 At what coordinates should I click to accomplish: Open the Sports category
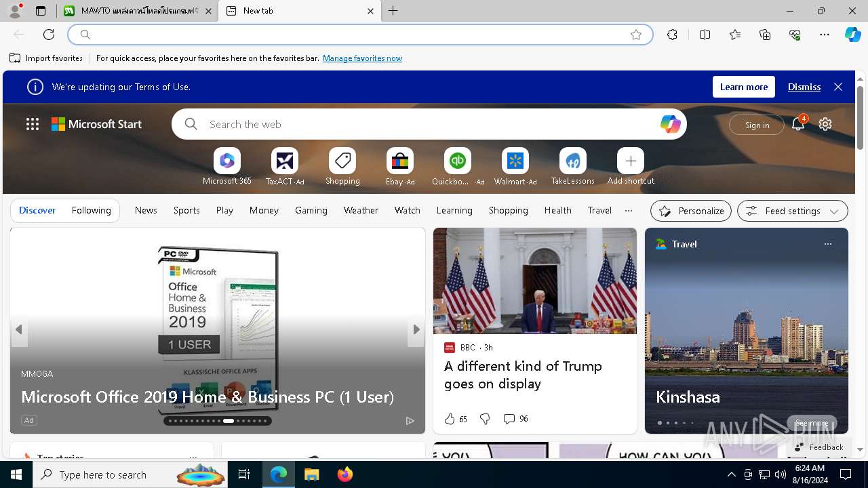pyautogui.click(x=186, y=210)
